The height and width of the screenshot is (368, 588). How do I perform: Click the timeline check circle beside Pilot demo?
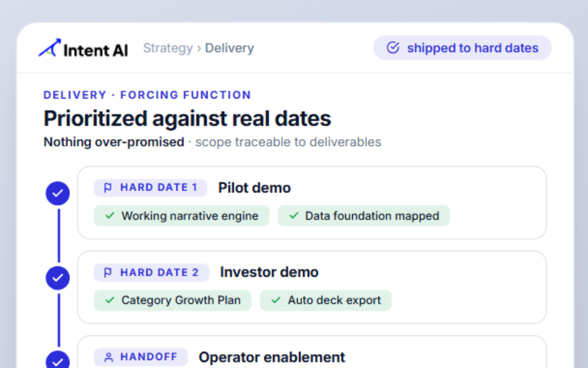[x=58, y=193]
